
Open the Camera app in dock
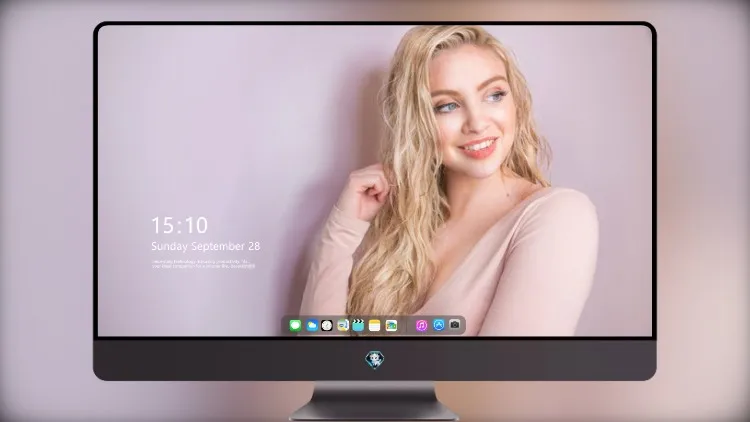tap(455, 325)
